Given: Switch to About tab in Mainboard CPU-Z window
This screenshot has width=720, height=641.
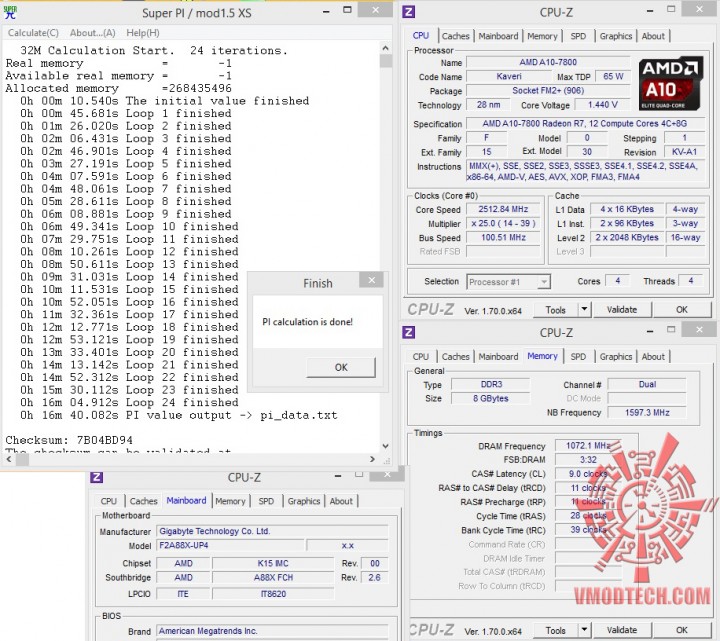Looking at the screenshot, I should [x=341, y=501].
